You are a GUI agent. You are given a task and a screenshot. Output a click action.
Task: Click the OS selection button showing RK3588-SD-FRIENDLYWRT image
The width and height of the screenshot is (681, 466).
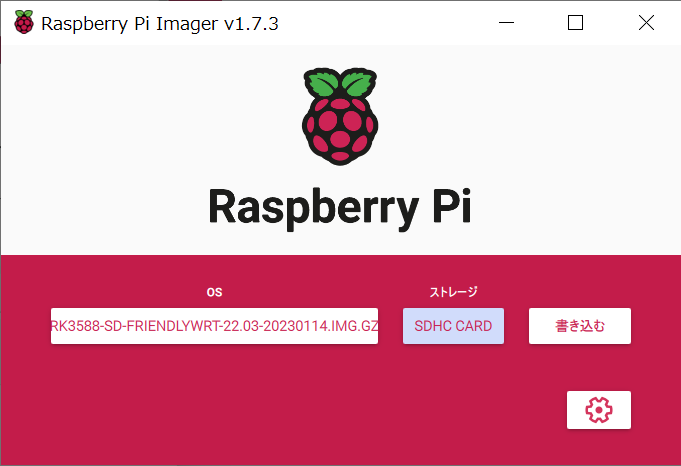pyautogui.click(x=214, y=326)
